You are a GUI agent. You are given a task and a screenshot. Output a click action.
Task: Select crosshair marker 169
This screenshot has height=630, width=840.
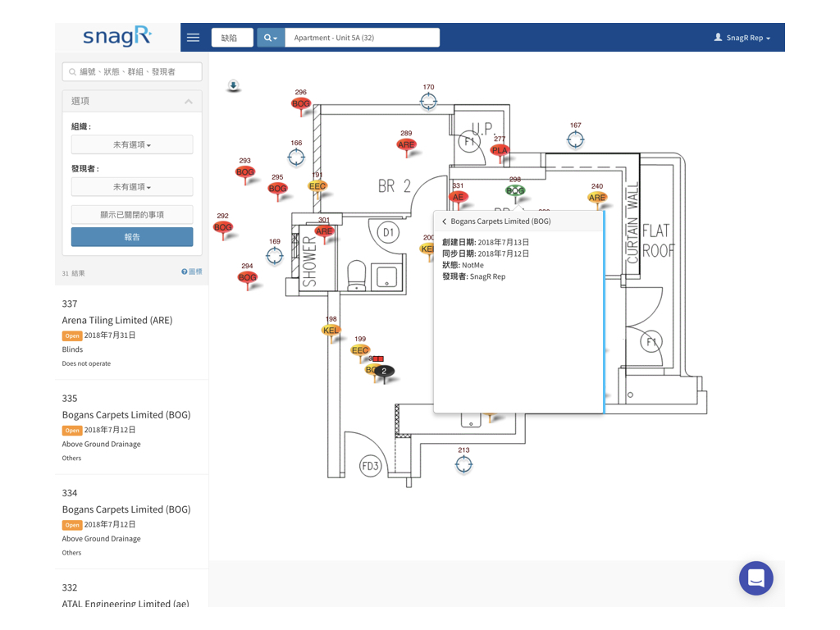coord(275,256)
